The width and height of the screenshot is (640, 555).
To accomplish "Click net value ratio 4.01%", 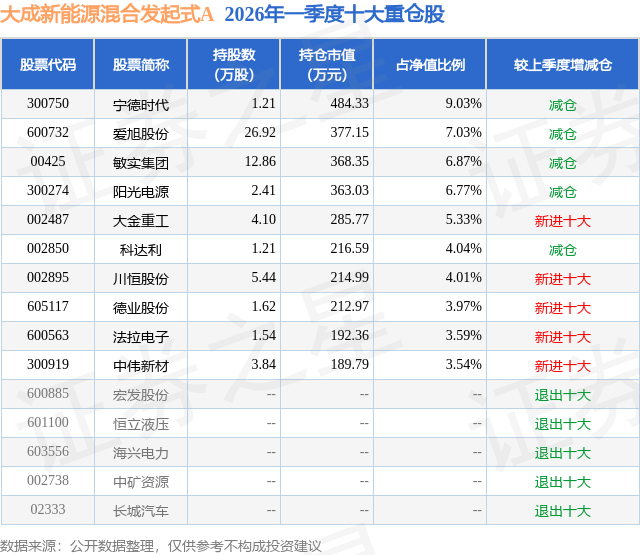I will coord(463,278).
